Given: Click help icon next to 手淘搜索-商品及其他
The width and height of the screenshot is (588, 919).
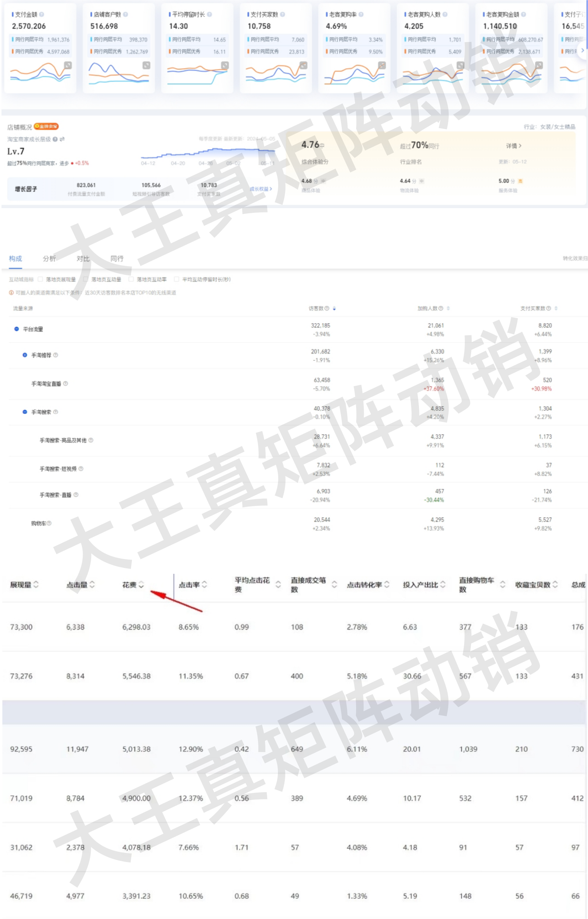Looking at the screenshot, I should click(x=91, y=440).
